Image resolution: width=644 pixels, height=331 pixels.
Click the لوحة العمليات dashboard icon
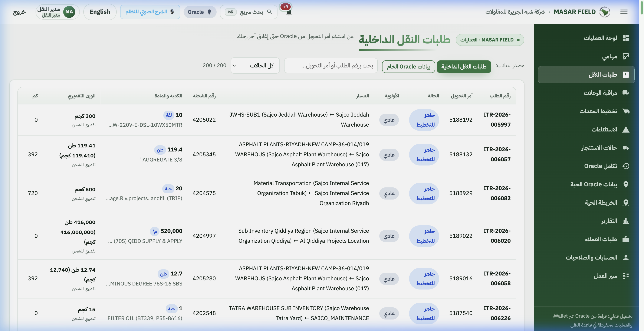coord(626,38)
